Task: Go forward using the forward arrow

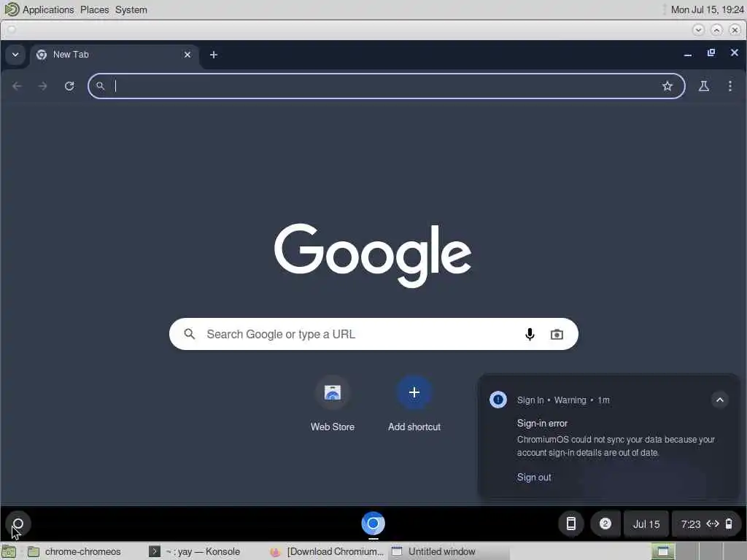Action: click(43, 86)
